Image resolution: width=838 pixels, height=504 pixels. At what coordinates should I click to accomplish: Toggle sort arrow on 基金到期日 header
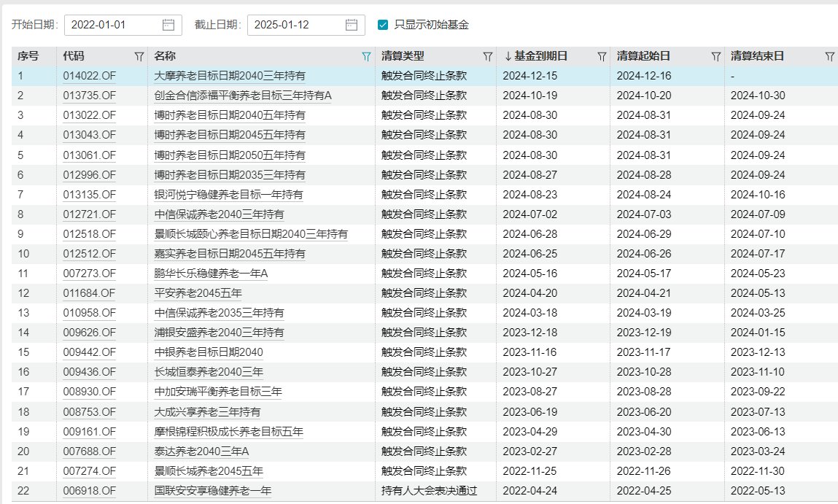tap(508, 56)
